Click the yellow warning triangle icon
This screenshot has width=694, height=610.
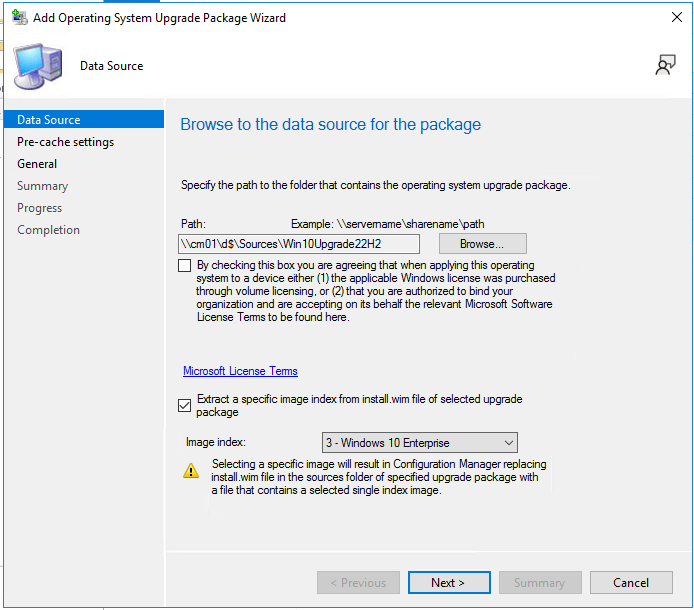(x=191, y=471)
